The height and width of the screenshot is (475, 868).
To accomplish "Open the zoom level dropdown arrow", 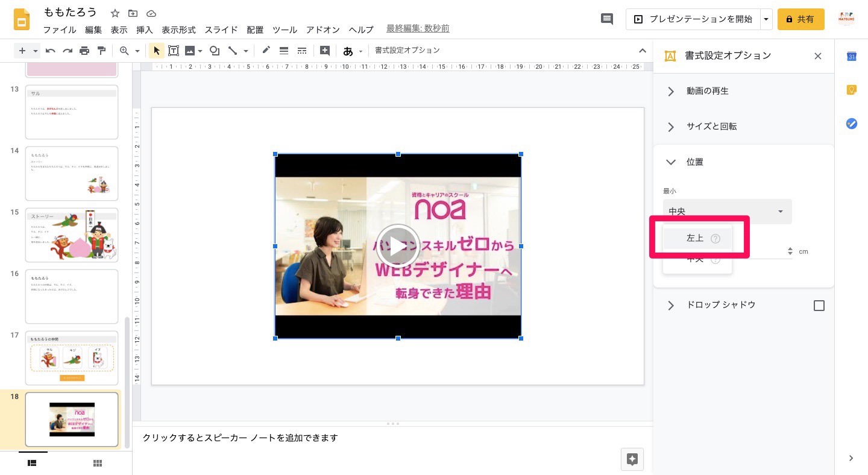I will 137,51.
